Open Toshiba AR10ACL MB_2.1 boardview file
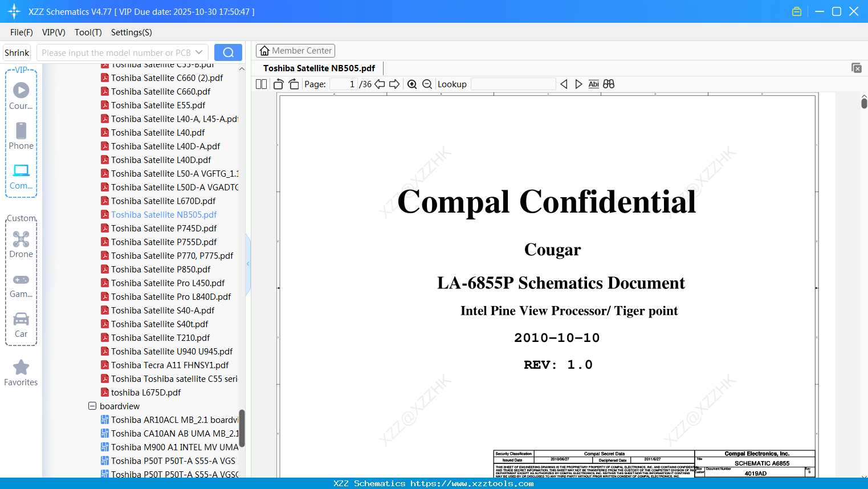This screenshot has height=489, width=868. click(170, 420)
